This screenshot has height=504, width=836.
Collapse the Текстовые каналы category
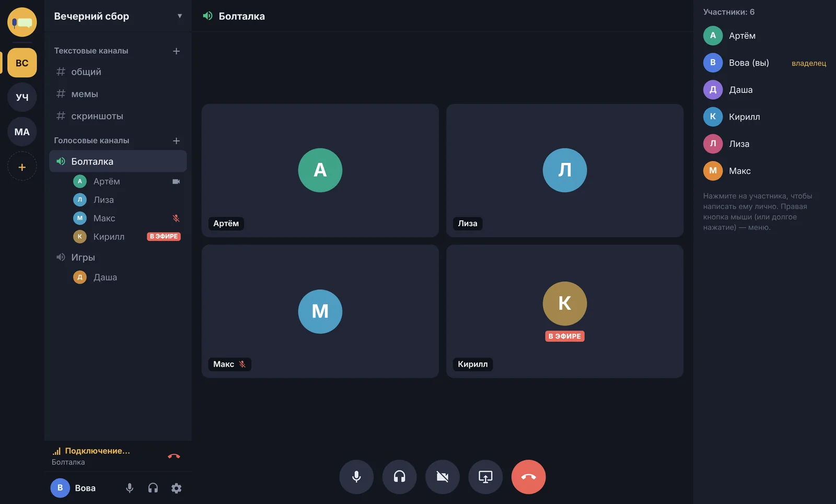[x=91, y=51]
